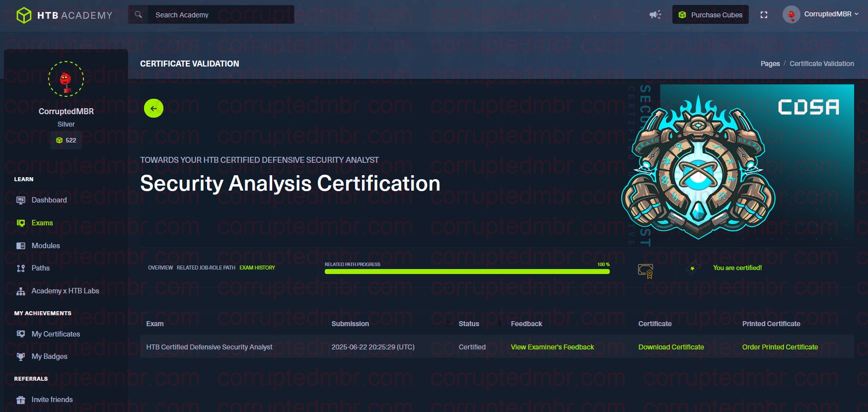
Task: Switch to Related Job-Role Path tab
Action: [x=206, y=268]
